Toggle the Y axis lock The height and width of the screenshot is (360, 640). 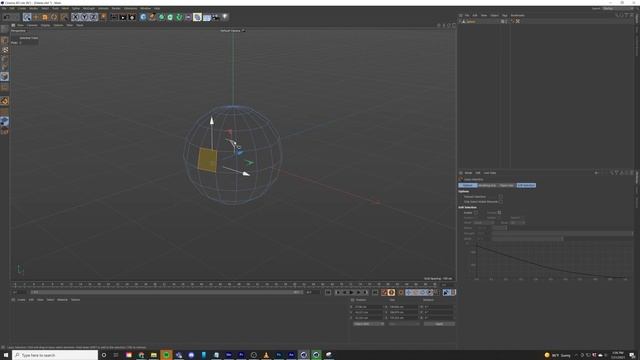click(x=84, y=17)
